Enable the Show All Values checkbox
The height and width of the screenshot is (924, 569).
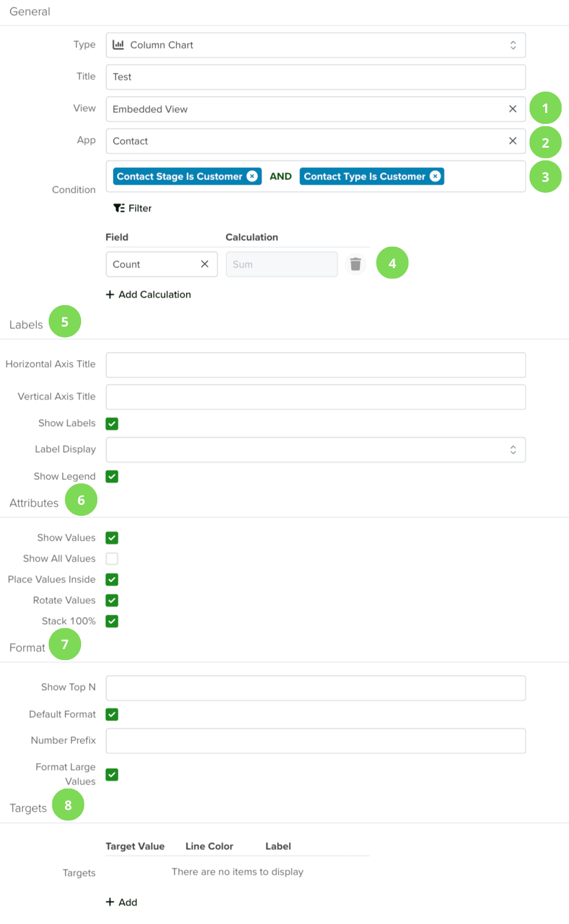click(112, 559)
